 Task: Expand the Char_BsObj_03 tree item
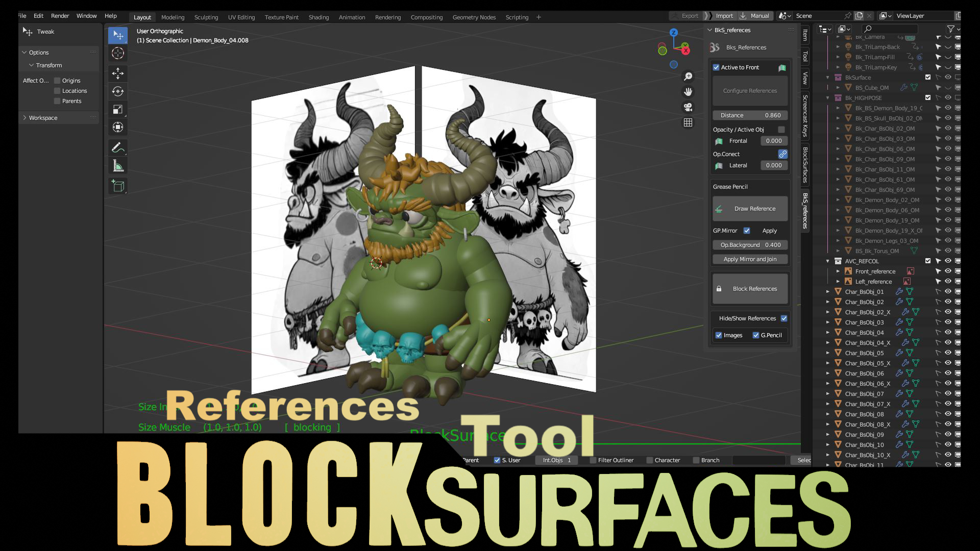point(828,322)
